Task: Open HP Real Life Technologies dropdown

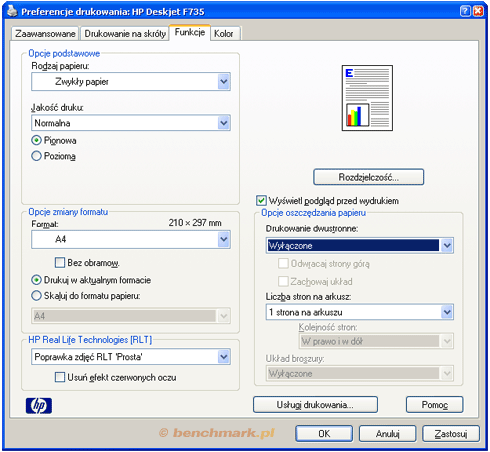Action: click(131, 357)
